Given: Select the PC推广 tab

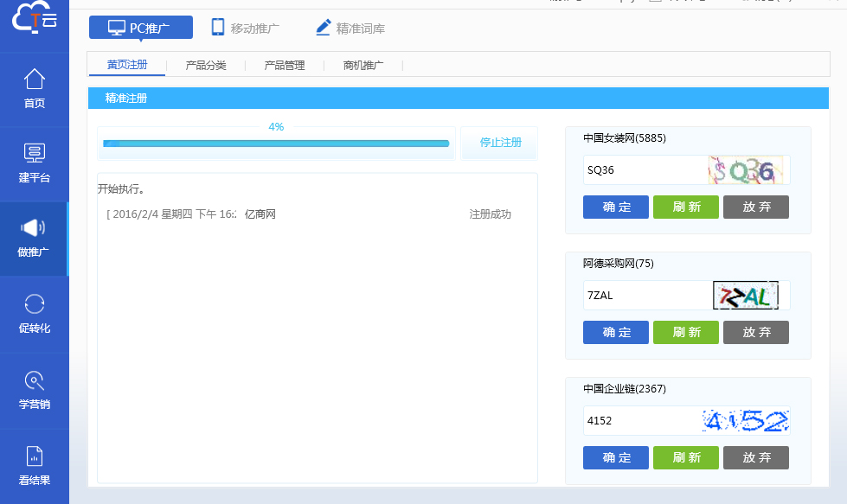Looking at the screenshot, I should (140, 28).
